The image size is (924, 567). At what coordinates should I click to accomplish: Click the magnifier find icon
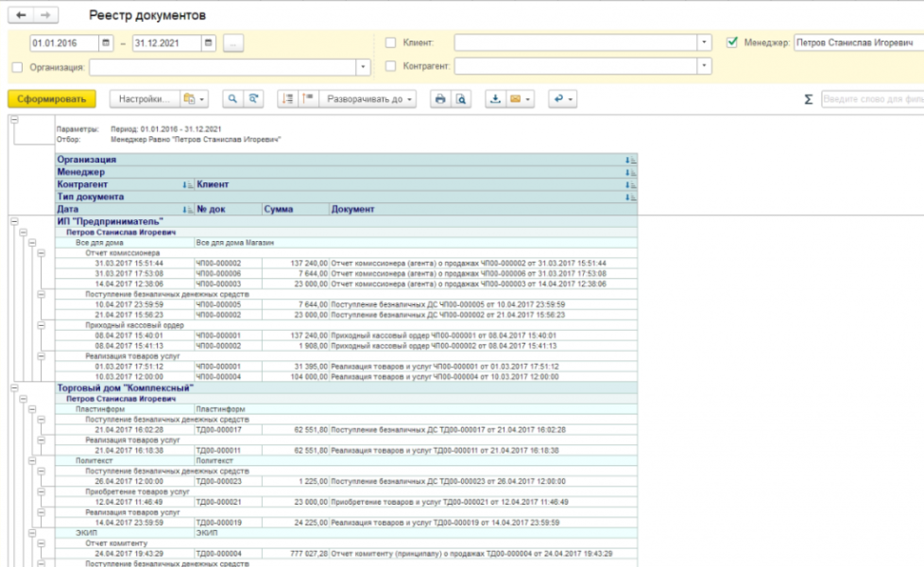[231, 98]
